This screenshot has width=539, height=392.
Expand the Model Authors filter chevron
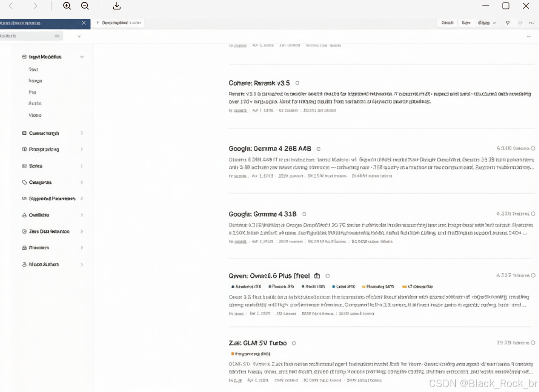coord(82,264)
